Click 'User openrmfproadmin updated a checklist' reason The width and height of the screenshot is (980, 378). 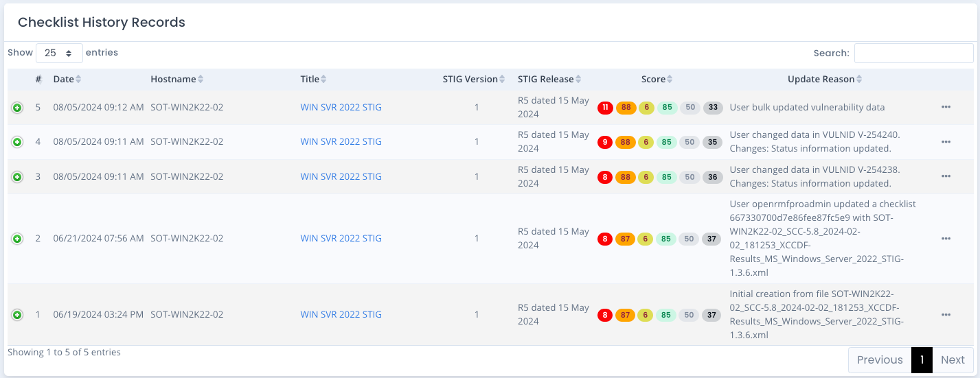[x=823, y=238]
